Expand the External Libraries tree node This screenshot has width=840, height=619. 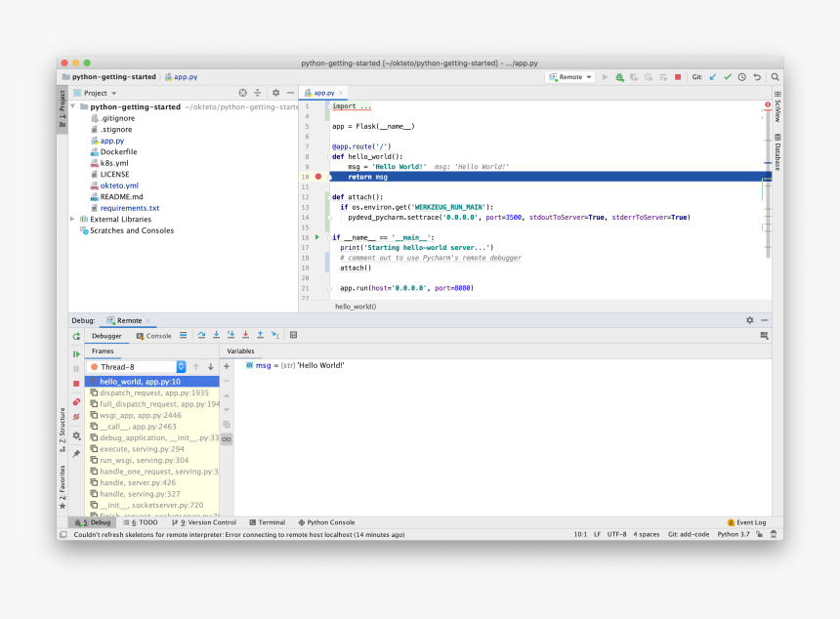(x=73, y=220)
